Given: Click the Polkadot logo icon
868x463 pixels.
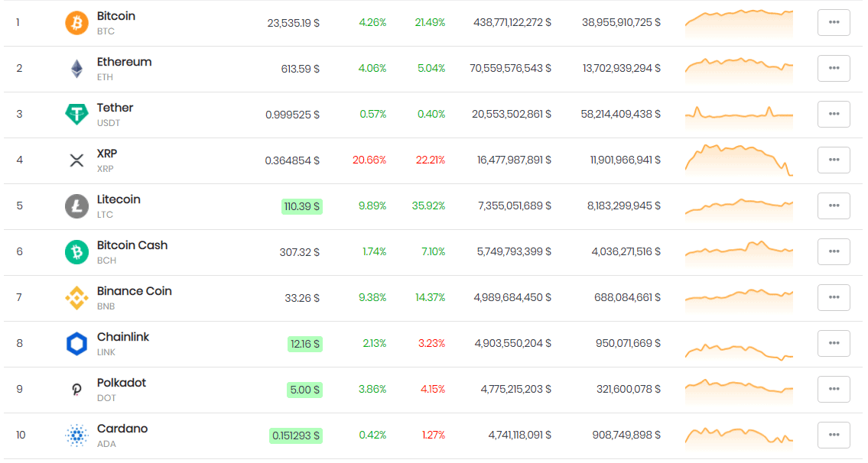Looking at the screenshot, I should (76, 390).
